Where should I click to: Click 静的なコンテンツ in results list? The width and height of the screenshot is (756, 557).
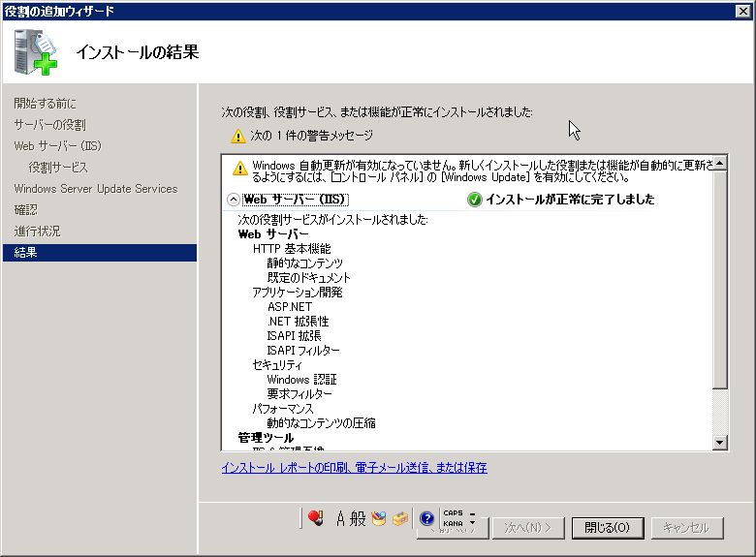point(304,263)
